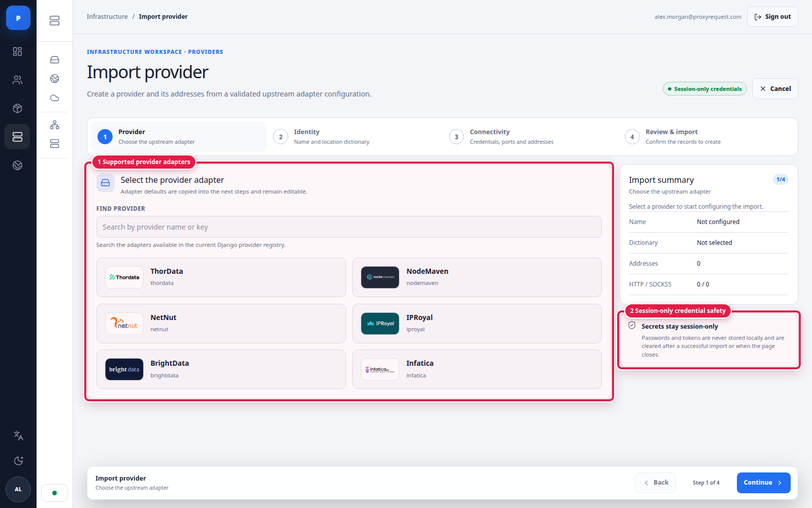Click the Import summary heading
This screenshot has width=812, height=508.
click(x=661, y=180)
